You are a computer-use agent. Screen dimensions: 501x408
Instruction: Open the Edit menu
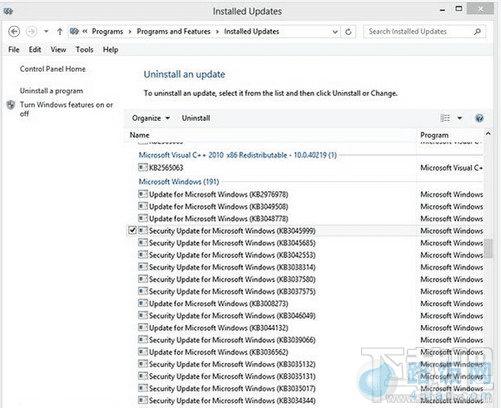pyautogui.click(x=35, y=50)
